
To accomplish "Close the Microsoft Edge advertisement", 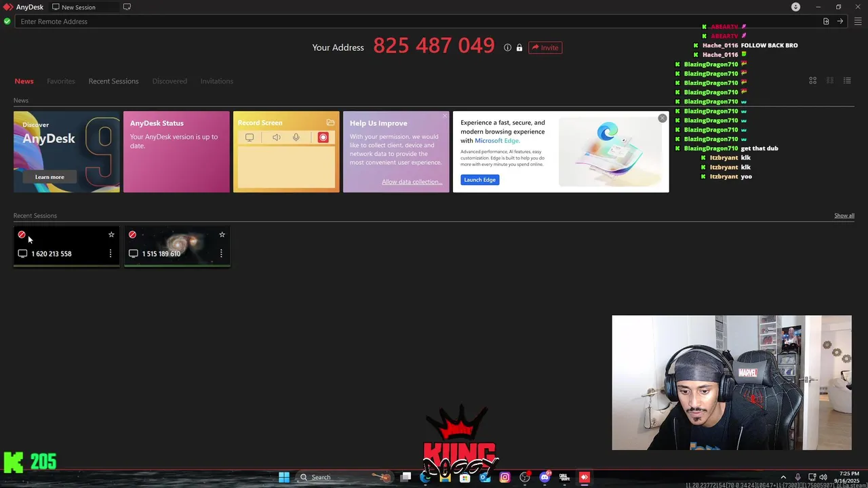I will point(663,118).
